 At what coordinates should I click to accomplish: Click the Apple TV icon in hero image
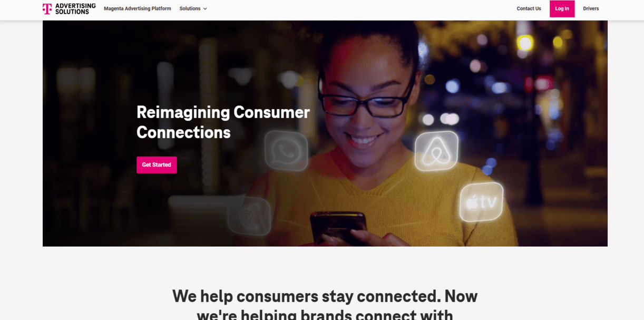point(481,202)
